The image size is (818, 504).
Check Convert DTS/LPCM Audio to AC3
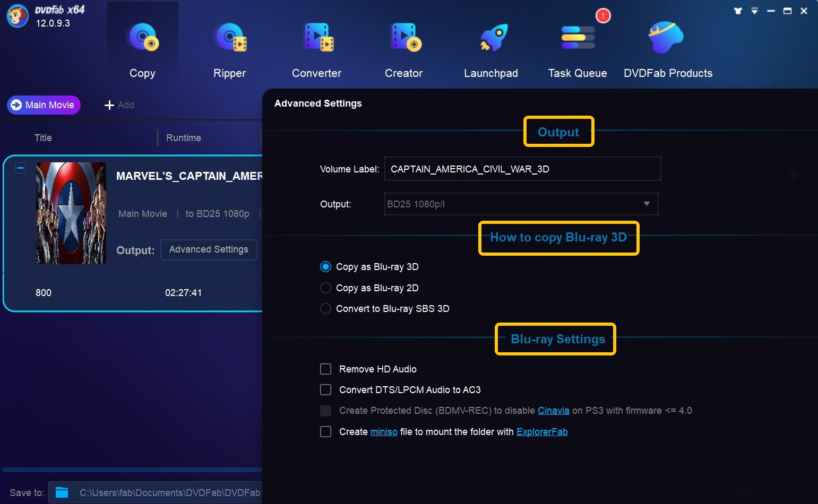(326, 389)
